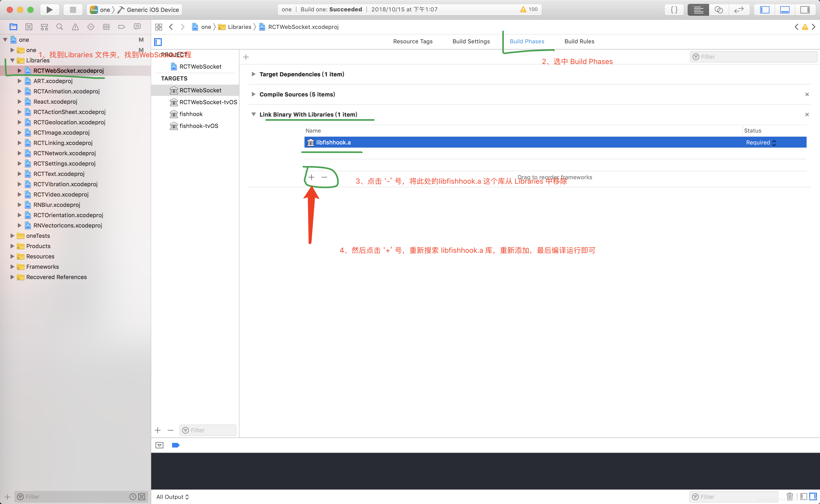
Task: Show the Breakpoint navigator icon
Action: click(121, 27)
